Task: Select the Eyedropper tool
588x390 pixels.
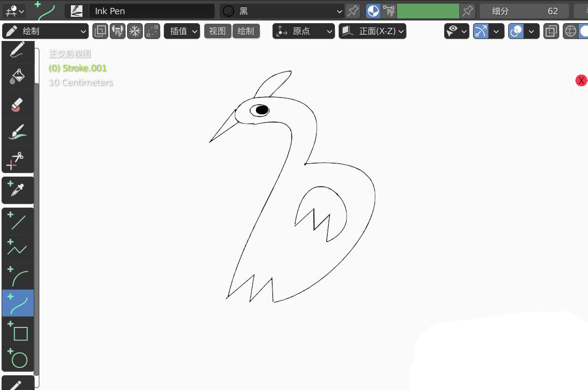Action: tap(18, 190)
